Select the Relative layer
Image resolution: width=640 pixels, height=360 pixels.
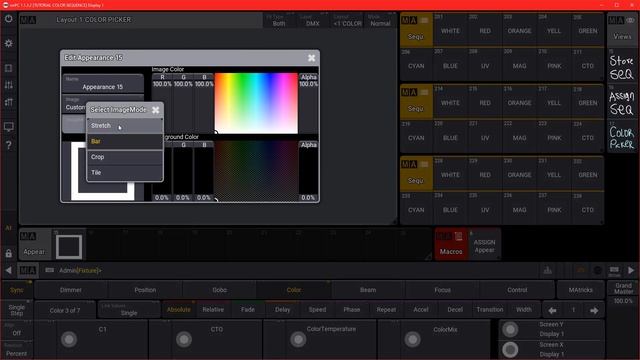point(213,310)
